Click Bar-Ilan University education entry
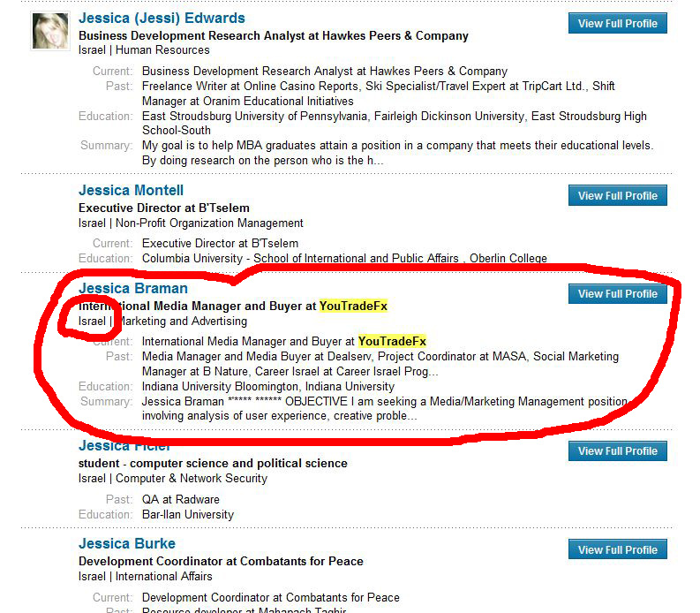 click(188, 515)
